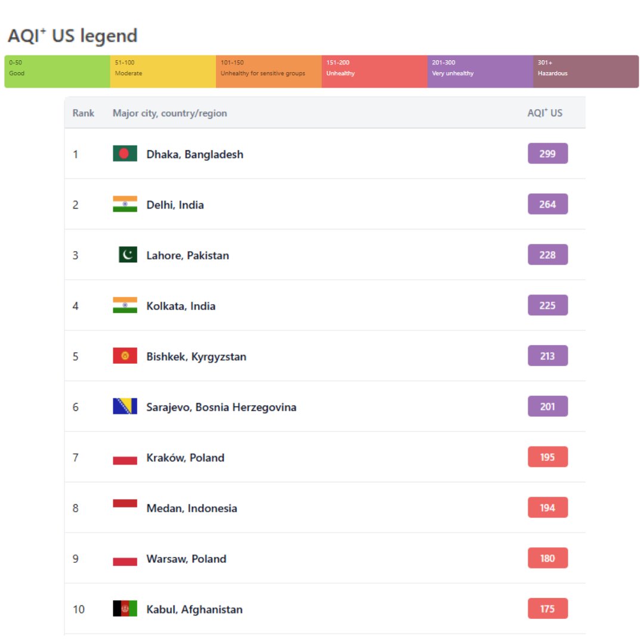This screenshot has height=644, width=644.
Task: Click the Afghanistan flag beside Kabul
Action: click(125, 609)
